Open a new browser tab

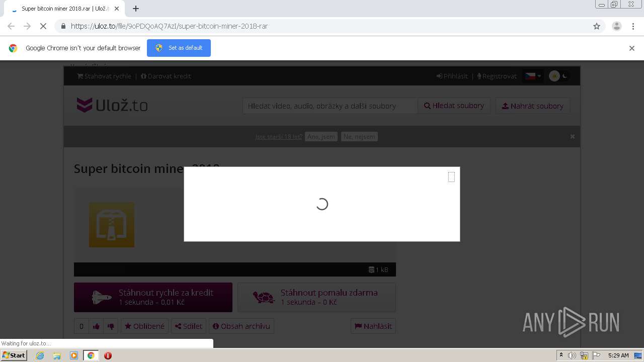pyautogui.click(x=135, y=9)
